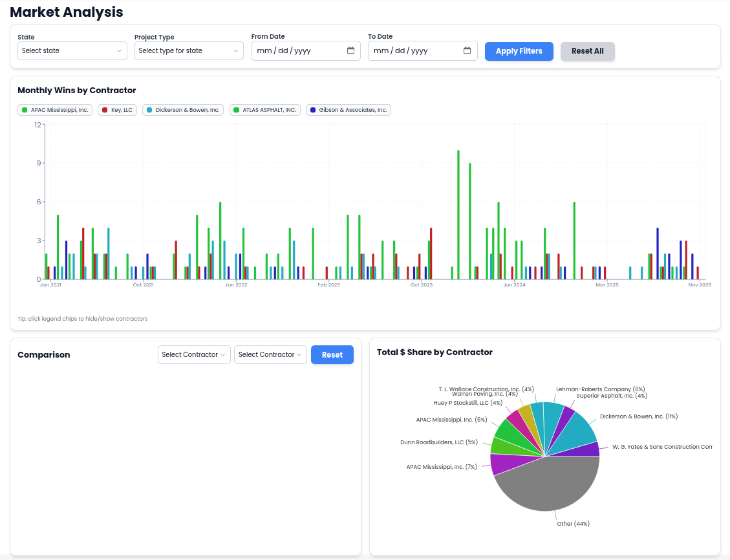Open first Select Contractor dropdown in Comparison

(x=194, y=355)
